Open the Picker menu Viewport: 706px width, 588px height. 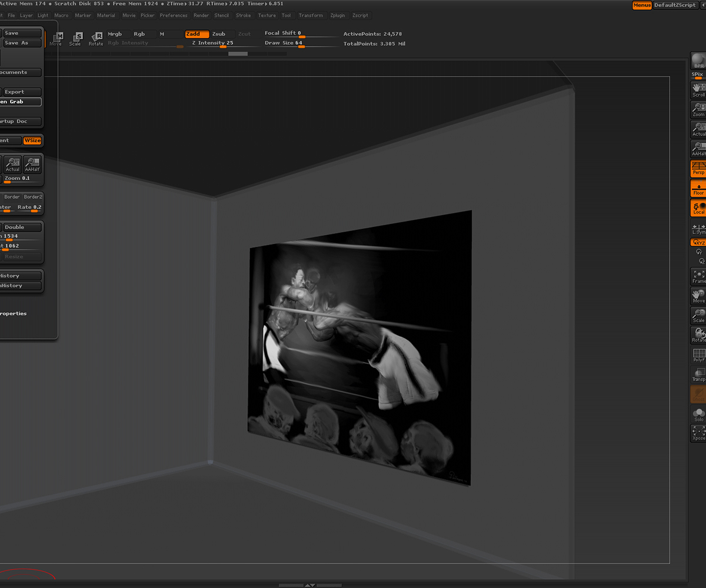point(147,16)
